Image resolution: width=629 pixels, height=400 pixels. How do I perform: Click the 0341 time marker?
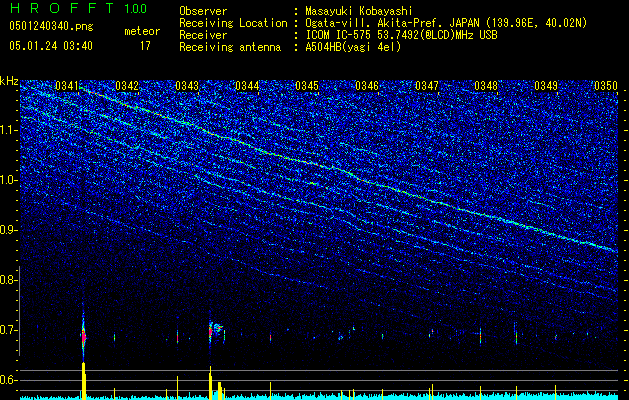click(67, 86)
